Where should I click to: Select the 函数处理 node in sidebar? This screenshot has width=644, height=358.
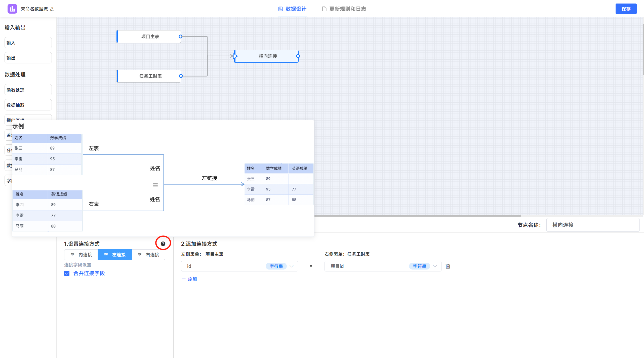click(x=28, y=90)
